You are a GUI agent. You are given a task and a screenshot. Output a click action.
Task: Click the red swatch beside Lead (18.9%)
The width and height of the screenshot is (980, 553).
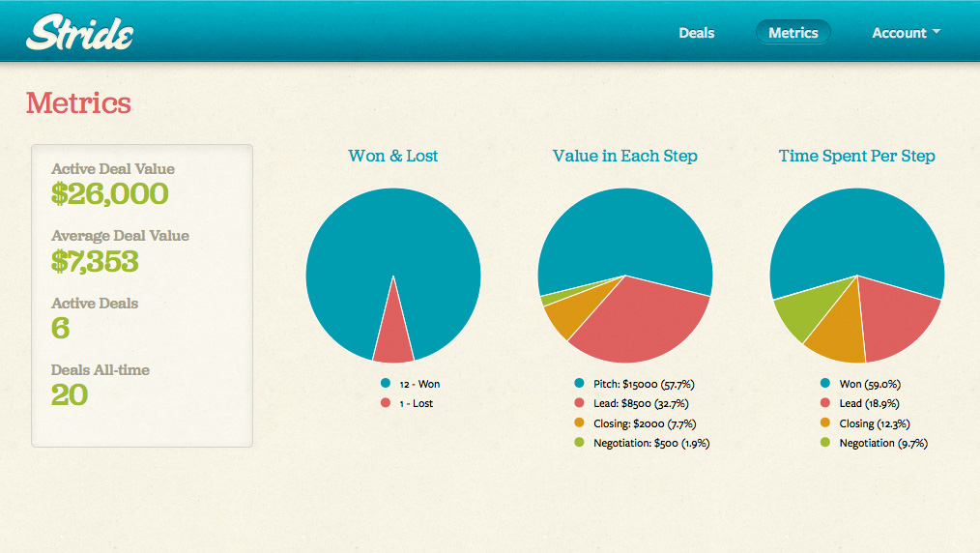tap(825, 403)
